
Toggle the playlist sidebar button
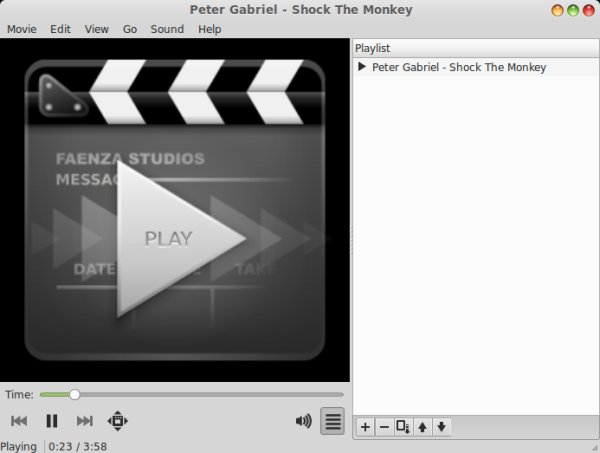point(333,421)
